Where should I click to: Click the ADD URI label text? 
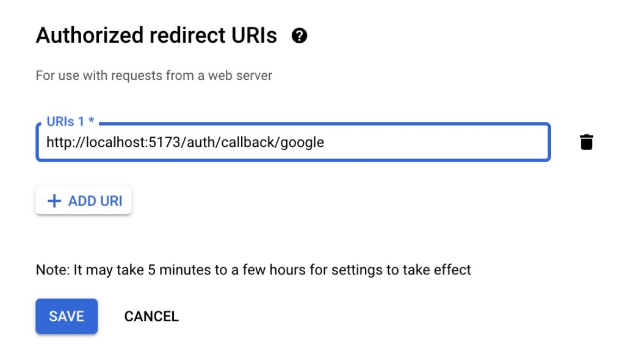pos(95,201)
